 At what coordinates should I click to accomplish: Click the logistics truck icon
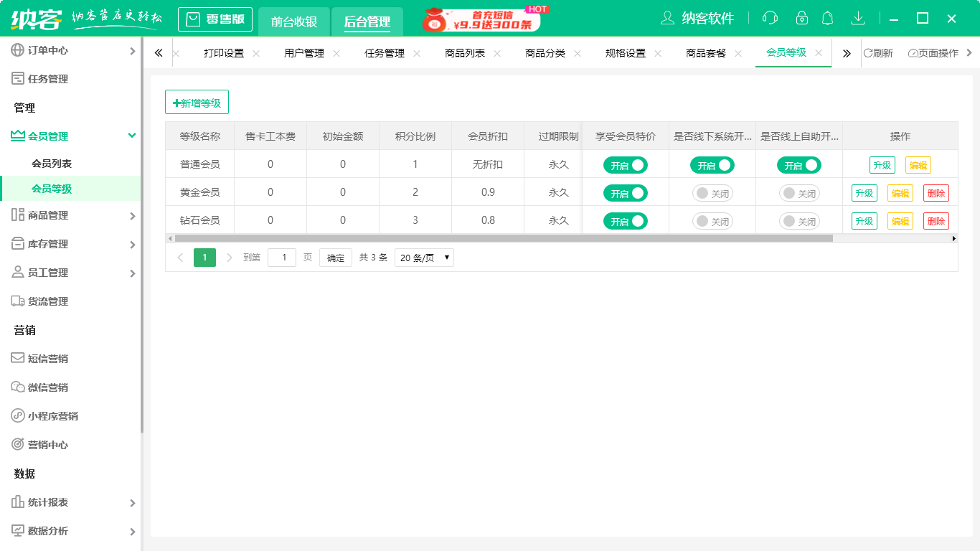tap(18, 301)
